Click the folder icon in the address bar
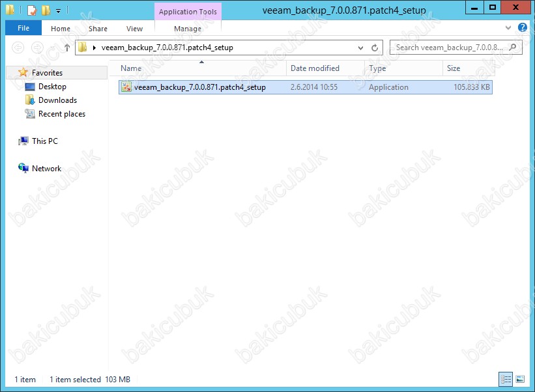Image resolution: width=535 pixels, height=392 pixels. 82,48
